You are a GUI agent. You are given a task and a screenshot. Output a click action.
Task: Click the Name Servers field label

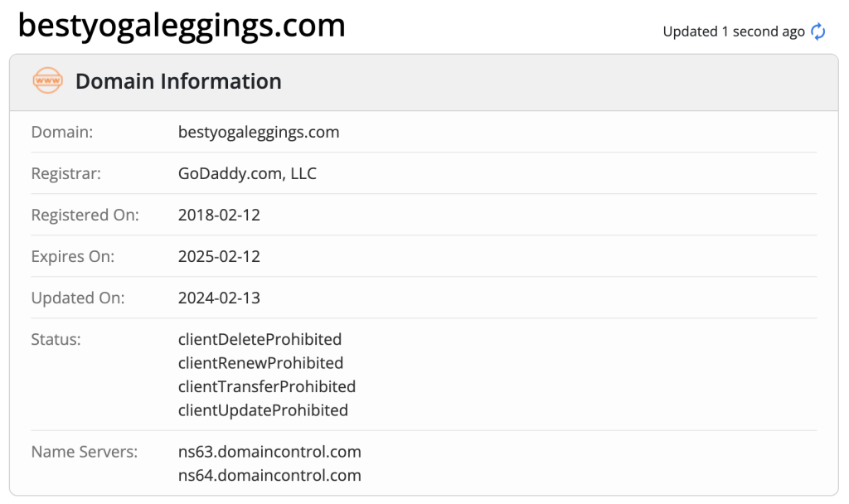coord(85,452)
